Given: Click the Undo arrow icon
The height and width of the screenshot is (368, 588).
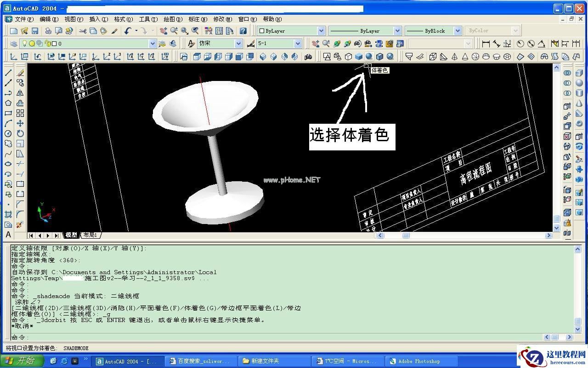Looking at the screenshot, I should (x=128, y=31).
